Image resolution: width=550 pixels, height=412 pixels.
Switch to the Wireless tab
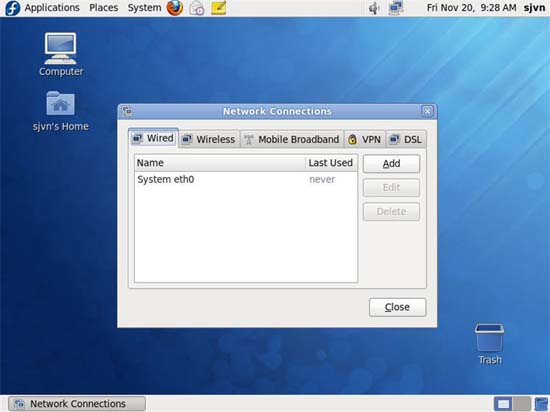(x=209, y=139)
